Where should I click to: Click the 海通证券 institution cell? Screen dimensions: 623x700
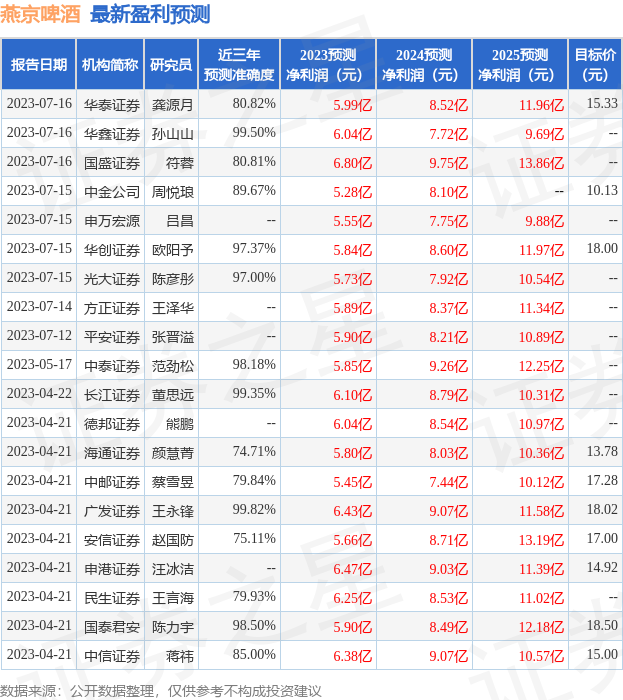pos(112,453)
